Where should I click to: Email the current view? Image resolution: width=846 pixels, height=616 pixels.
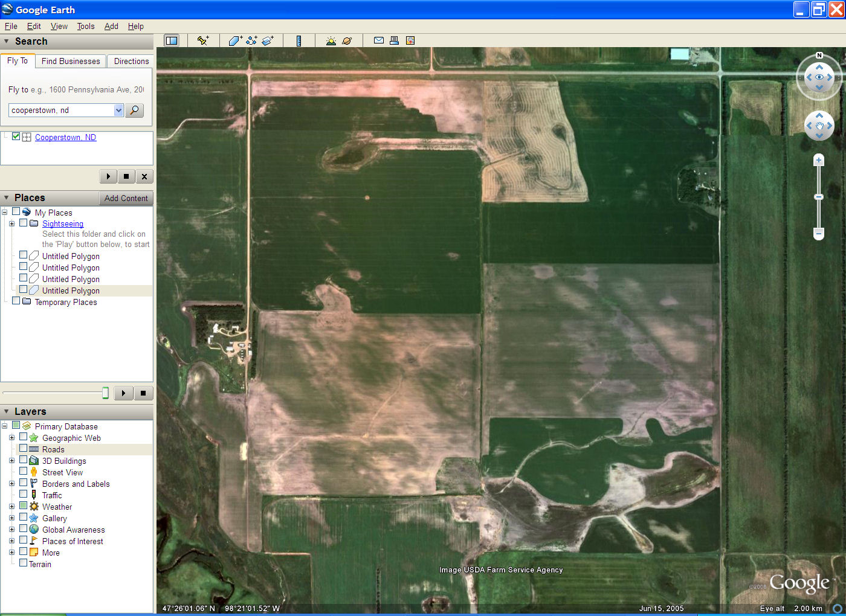[x=379, y=40]
